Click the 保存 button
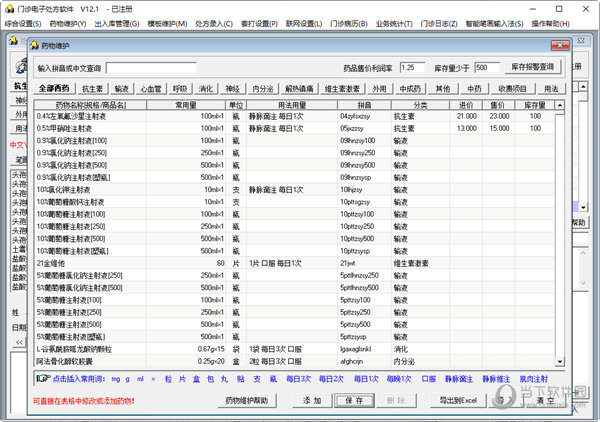The image size is (600, 422). [x=354, y=401]
